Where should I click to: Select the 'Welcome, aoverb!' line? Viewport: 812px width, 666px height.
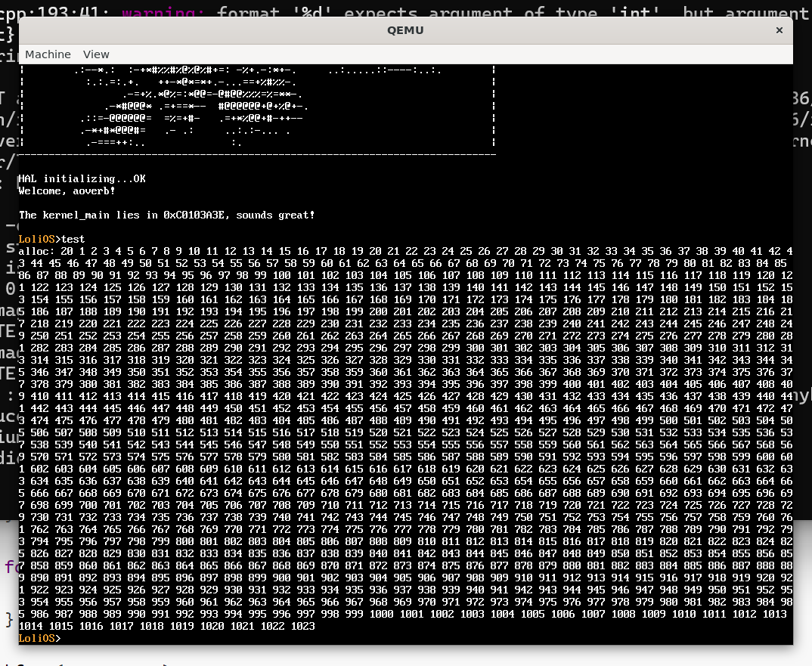click(x=67, y=191)
